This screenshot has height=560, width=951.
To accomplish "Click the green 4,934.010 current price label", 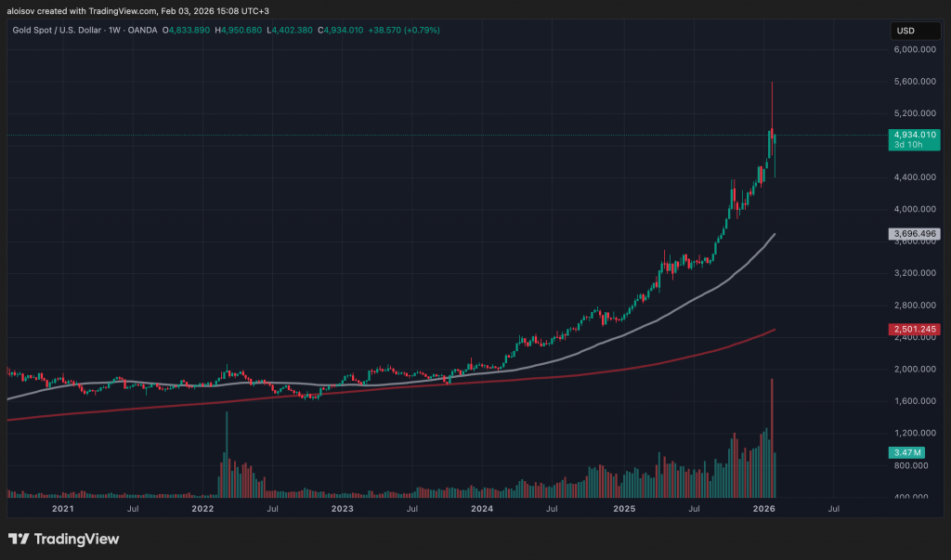I will click(915, 135).
